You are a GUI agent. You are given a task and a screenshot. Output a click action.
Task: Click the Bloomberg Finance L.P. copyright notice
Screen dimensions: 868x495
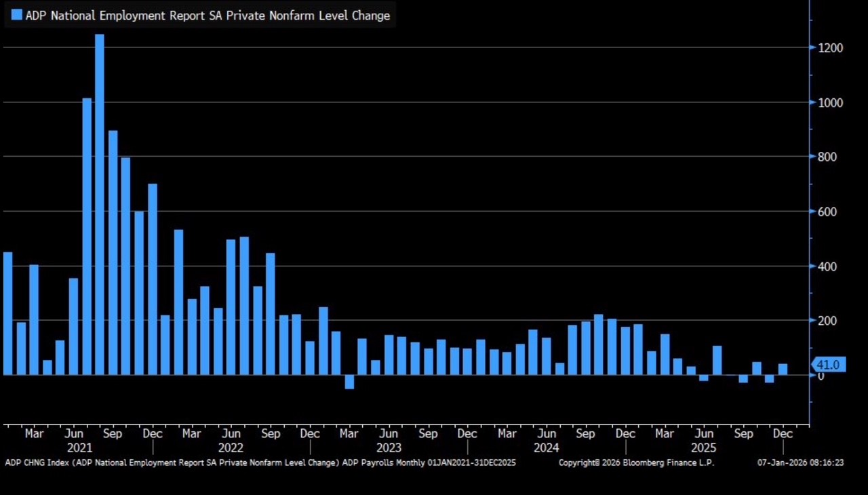tap(636, 462)
